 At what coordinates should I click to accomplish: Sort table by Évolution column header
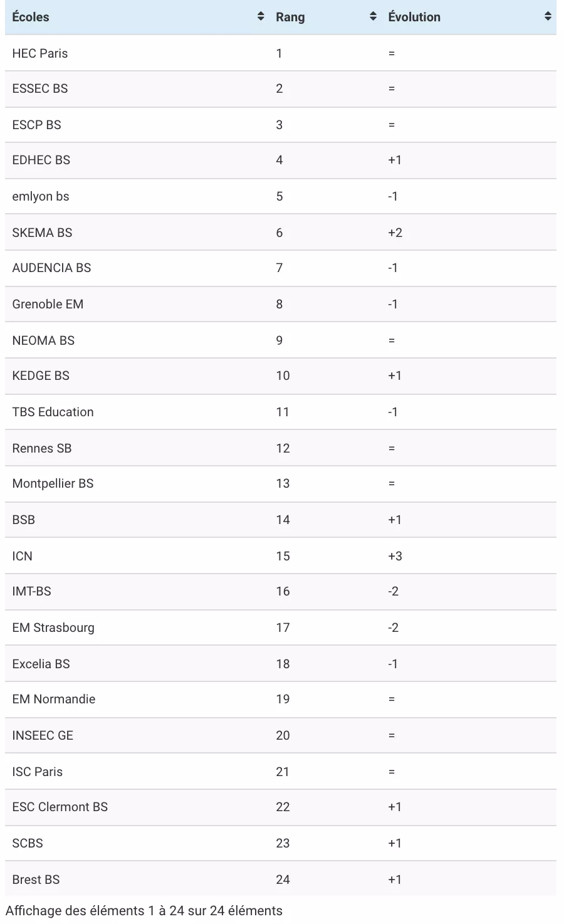(x=414, y=17)
